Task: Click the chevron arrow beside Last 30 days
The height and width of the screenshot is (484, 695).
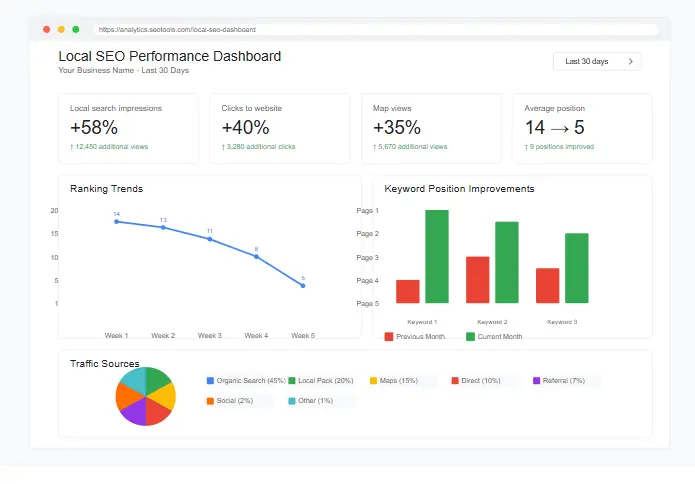Action: [630, 61]
